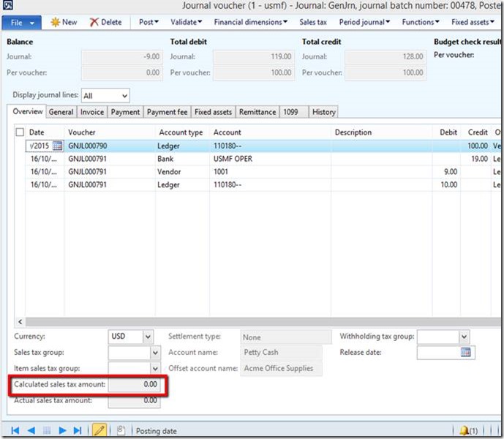Switch to the Invoice tab

pyautogui.click(x=92, y=112)
